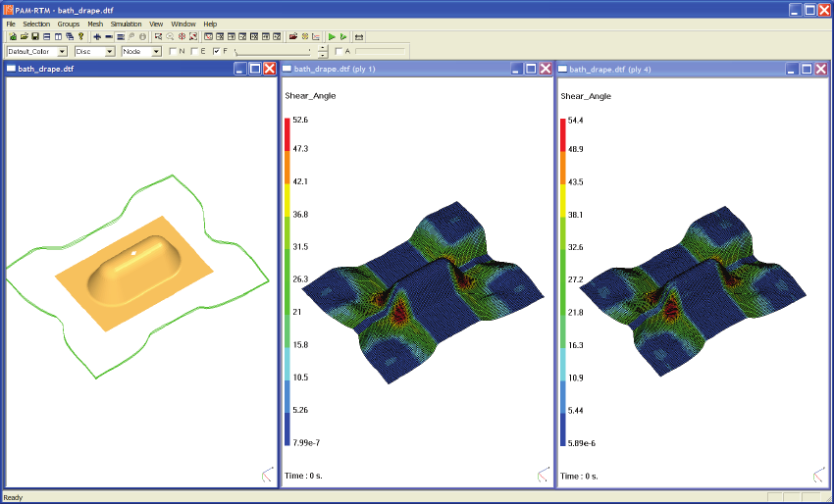Open the Default_Color dropdown
834x504 pixels.
62,51
